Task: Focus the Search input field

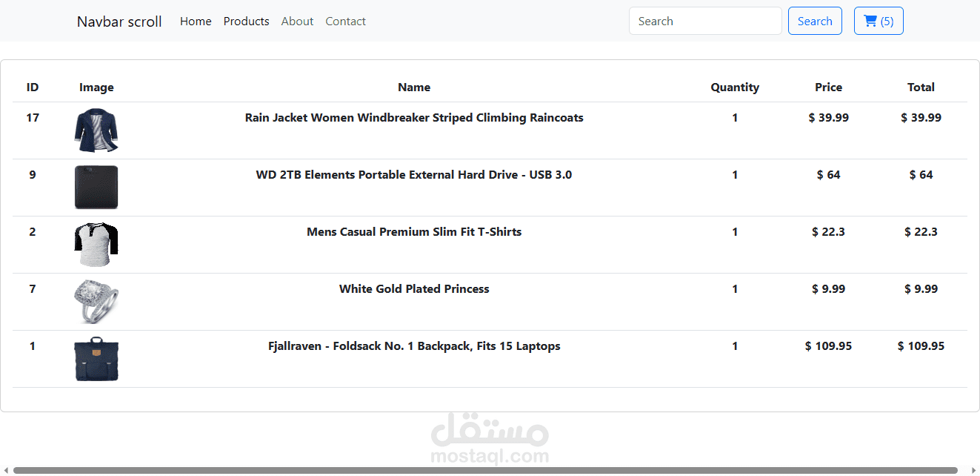Action: click(x=705, y=21)
